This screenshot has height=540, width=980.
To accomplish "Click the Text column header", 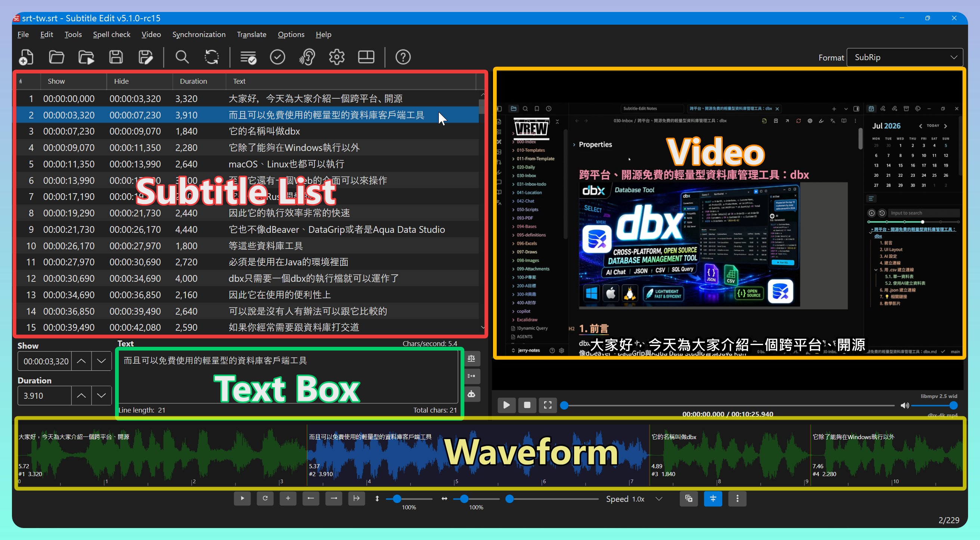I will 351,81.
